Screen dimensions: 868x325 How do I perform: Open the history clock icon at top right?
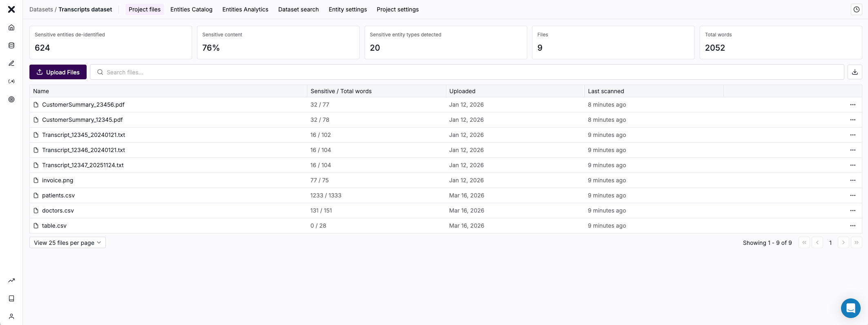click(x=856, y=9)
